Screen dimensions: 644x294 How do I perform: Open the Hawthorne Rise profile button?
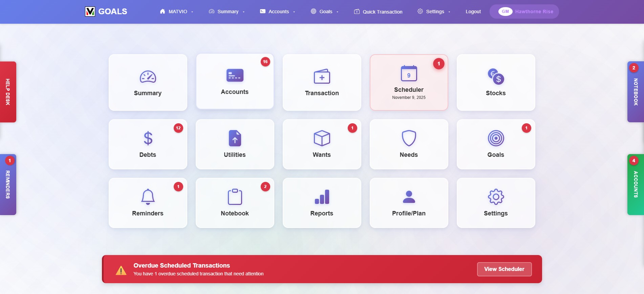(x=524, y=12)
